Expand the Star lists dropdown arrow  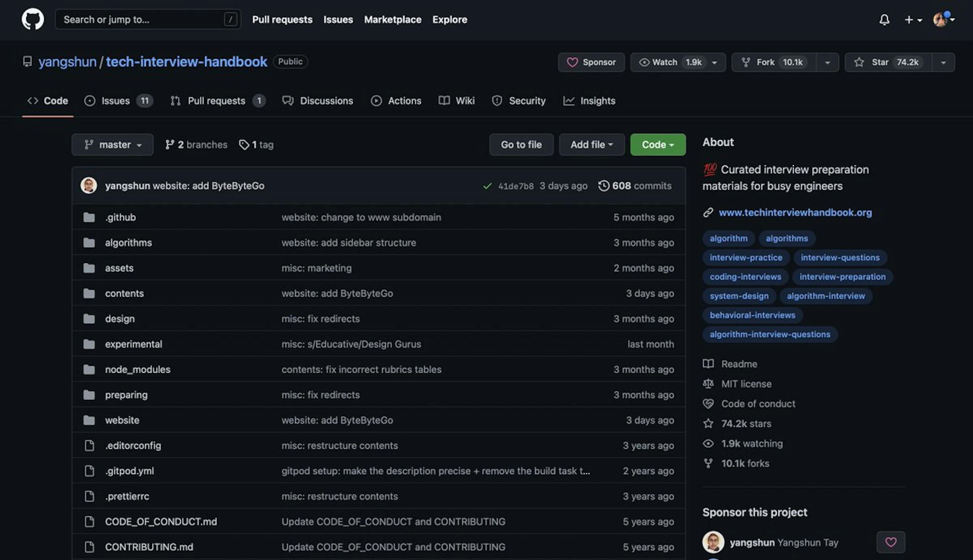pyautogui.click(x=943, y=62)
